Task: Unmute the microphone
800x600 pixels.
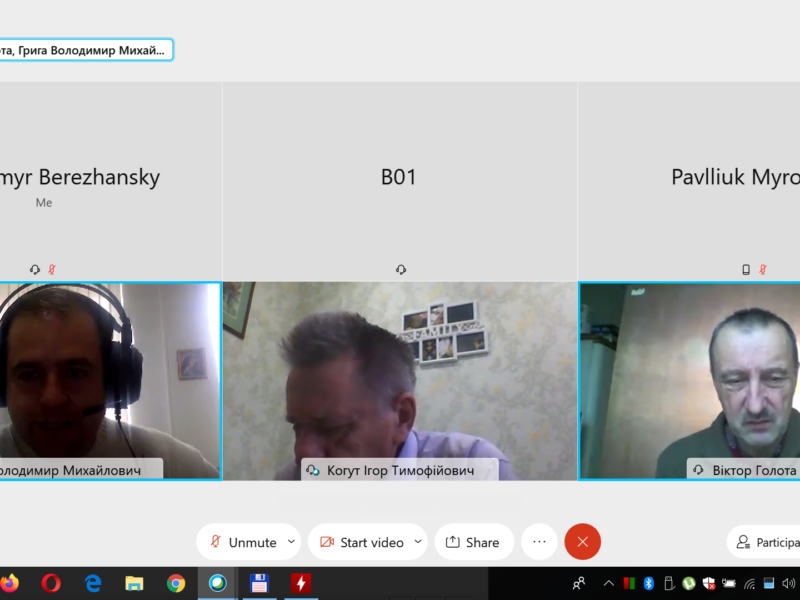Action: tap(242, 542)
